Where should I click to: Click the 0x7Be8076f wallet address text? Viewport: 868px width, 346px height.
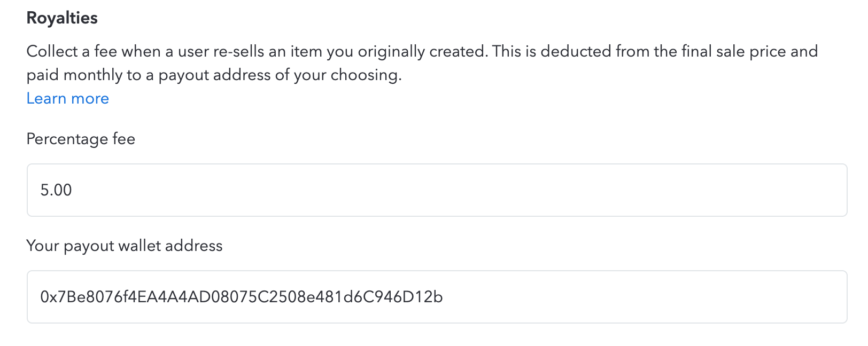242,297
